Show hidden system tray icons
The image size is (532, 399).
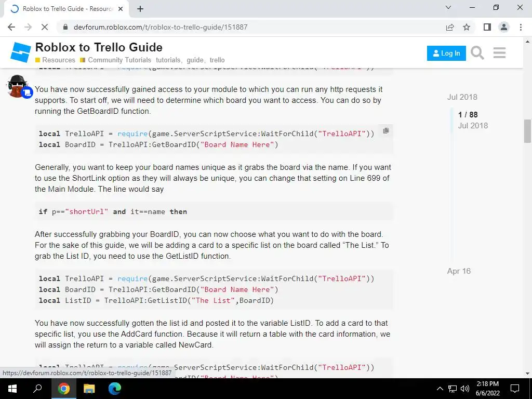tap(440, 389)
